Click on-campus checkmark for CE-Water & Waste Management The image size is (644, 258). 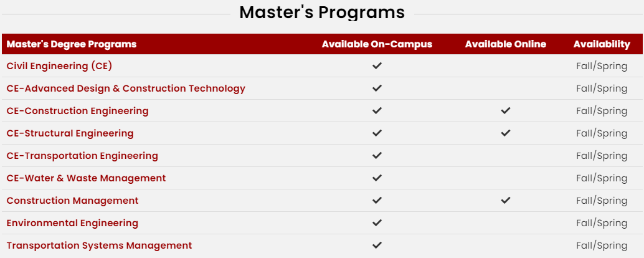pyautogui.click(x=377, y=178)
